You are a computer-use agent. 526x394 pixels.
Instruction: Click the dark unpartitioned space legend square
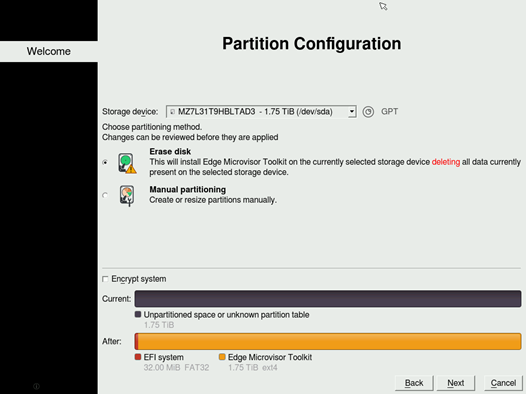[138, 314]
